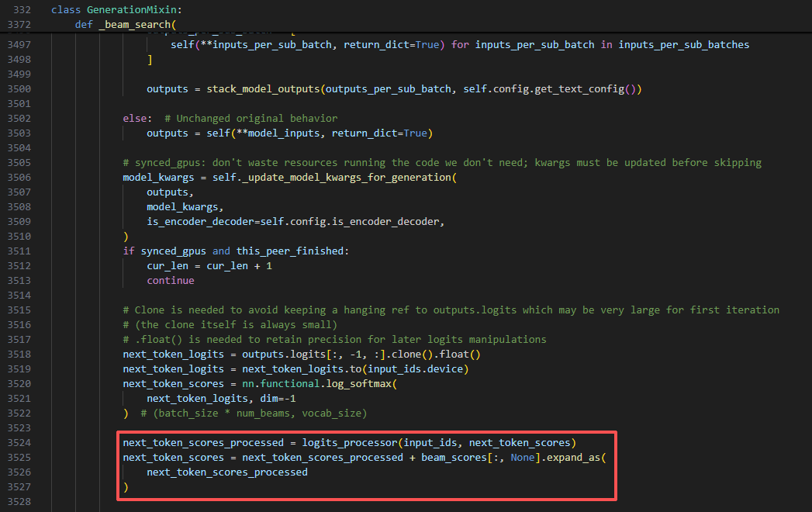The image size is (812, 512).
Task: Click comment starting '# Clone is needed'
Action: [451, 310]
